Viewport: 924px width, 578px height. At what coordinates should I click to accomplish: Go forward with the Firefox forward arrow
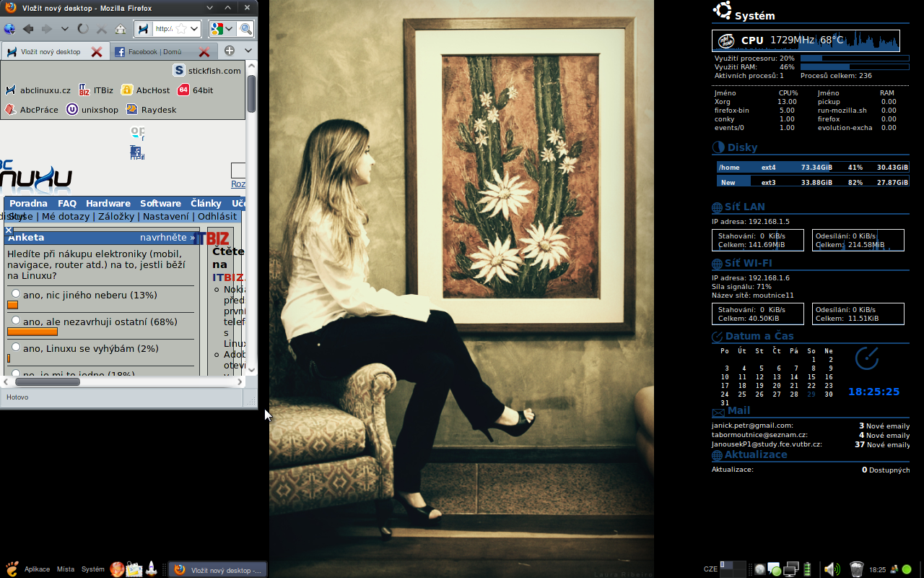[46, 29]
